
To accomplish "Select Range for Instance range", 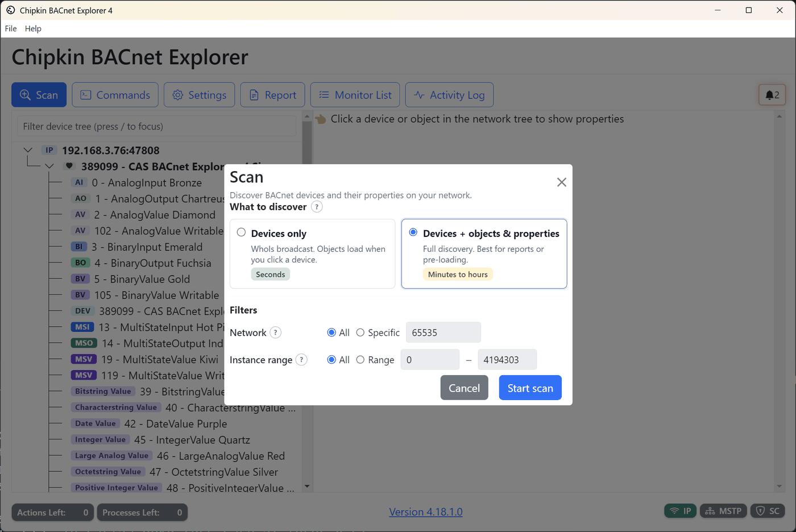I will click(360, 360).
